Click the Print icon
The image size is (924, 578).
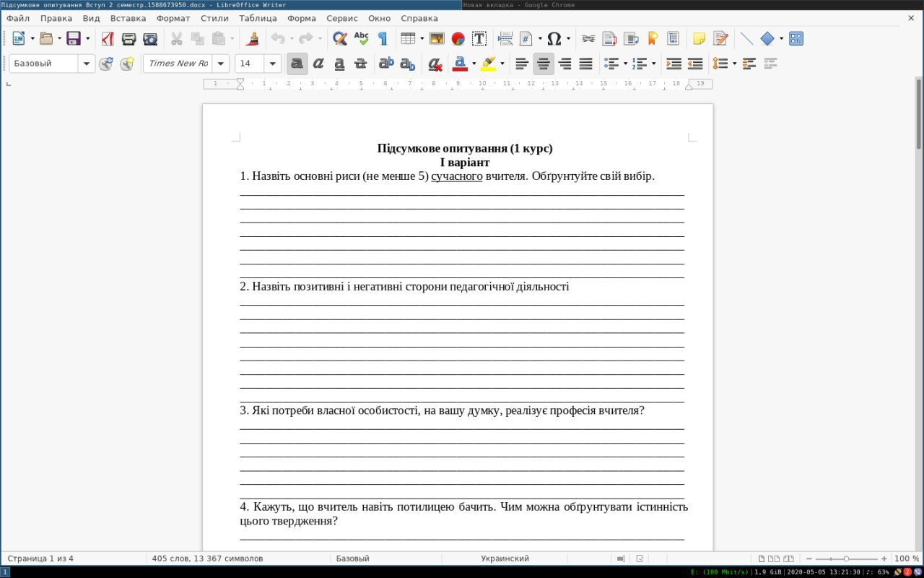(128, 38)
